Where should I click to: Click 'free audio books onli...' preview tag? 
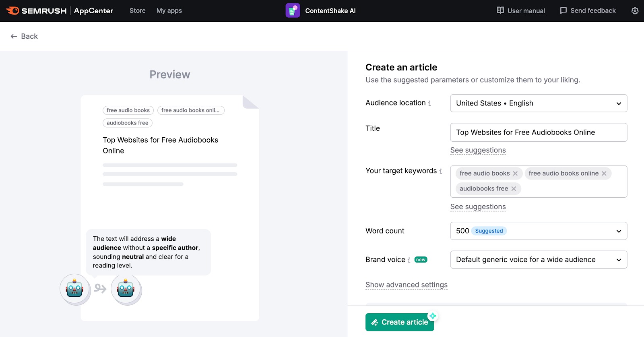point(191,110)
